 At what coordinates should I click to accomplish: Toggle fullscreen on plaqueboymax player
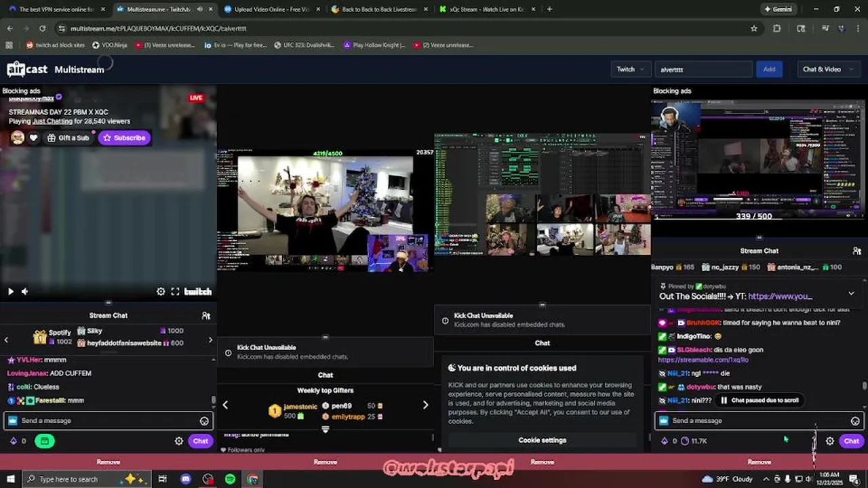point(175,291)
